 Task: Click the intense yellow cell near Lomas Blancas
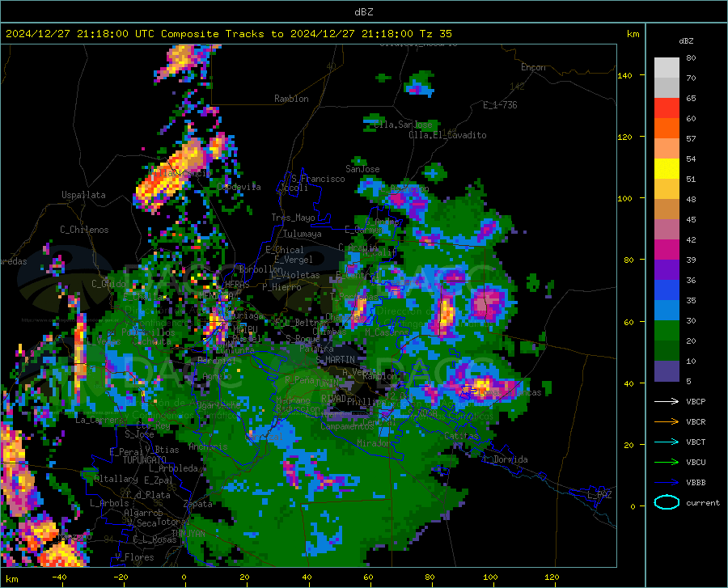[481, 385]
